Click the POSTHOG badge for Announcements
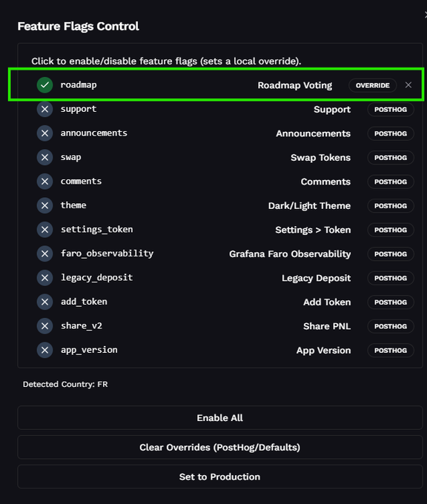Screen dimensions: 427x504 [x=391, y=133]
